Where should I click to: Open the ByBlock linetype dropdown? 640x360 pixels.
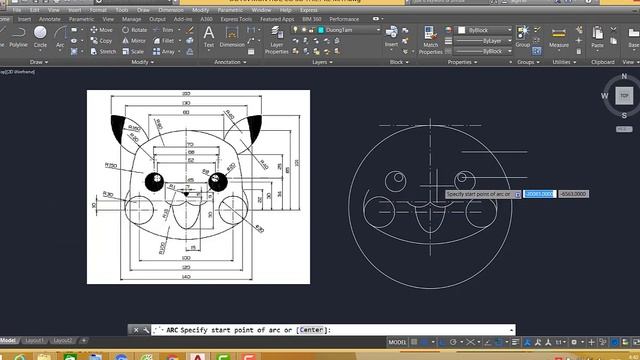(509, 51)
